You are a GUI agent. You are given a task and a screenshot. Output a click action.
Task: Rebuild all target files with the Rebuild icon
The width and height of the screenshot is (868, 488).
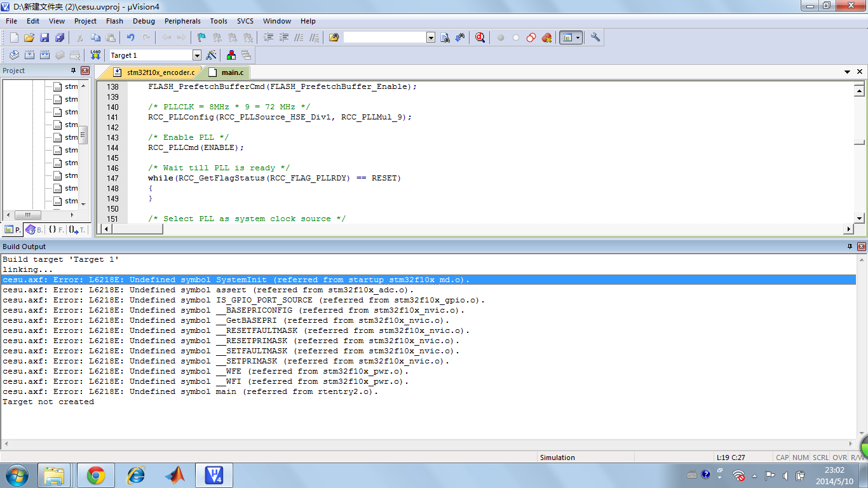pyautogui.click(x=44, y=55)
